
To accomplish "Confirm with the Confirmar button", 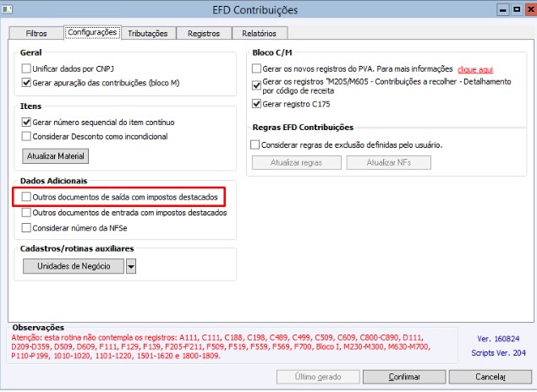I will click(x=404, y=377).
